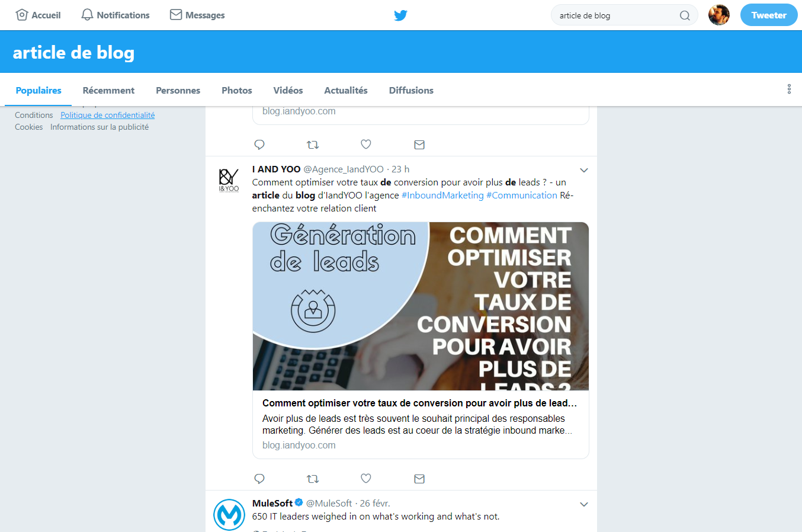Open Notifications from the top bar
This screenshot has width=802, height=532.
pyautogui.click(x=115, y=15)
